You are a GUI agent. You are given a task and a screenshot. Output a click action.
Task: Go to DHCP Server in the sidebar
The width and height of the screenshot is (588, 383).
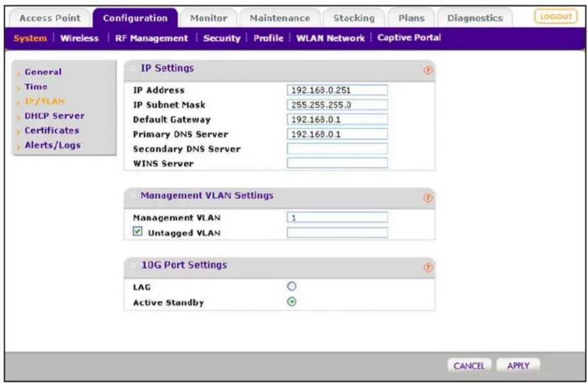[55, 116]
